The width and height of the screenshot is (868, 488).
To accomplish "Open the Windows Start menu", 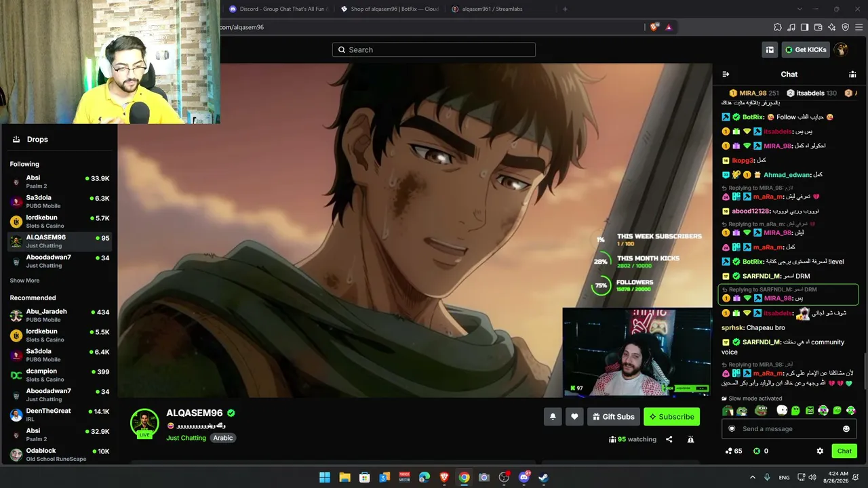I will [x=325, y=477].
